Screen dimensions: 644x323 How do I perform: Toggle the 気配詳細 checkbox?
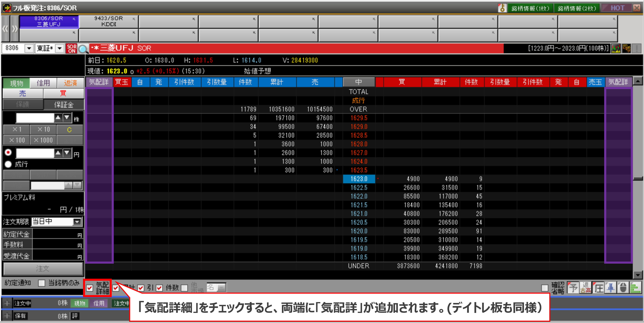pyautogui.click(x=89, y=288)
